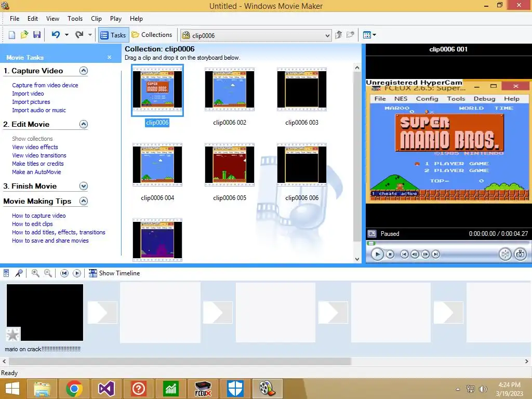Viewport: 532px width, 399px height.
Task: Open View video transitions
Action: 39,155
